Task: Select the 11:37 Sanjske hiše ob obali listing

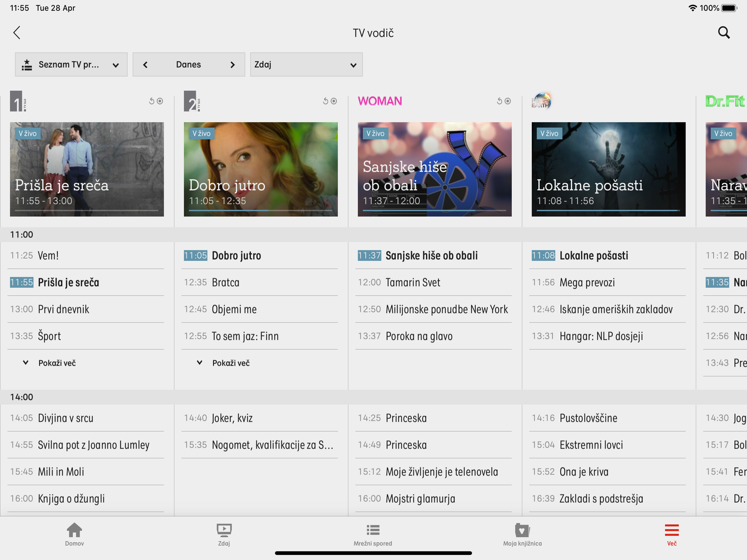Action: (434, 255)
